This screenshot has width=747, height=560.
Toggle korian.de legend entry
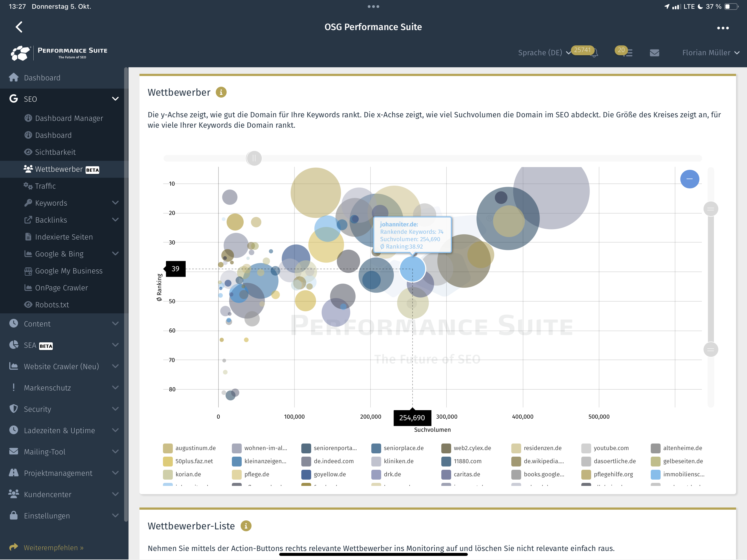[x=182, y=474]
